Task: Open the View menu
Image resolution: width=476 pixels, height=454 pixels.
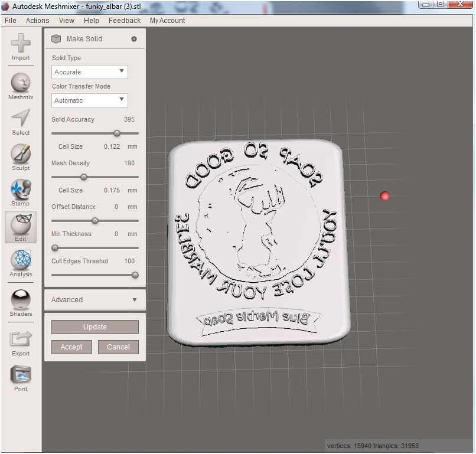Action: tap(67, 20)
